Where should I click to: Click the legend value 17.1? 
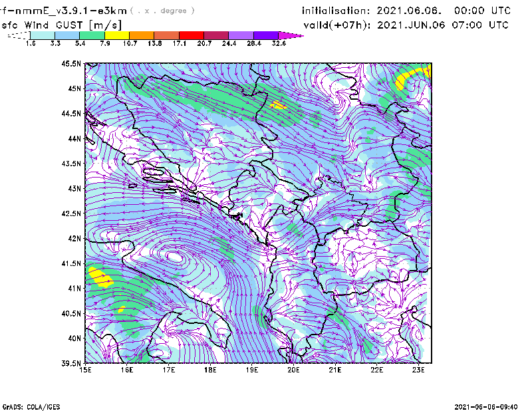pyautogui.click(x=180, y=43)
